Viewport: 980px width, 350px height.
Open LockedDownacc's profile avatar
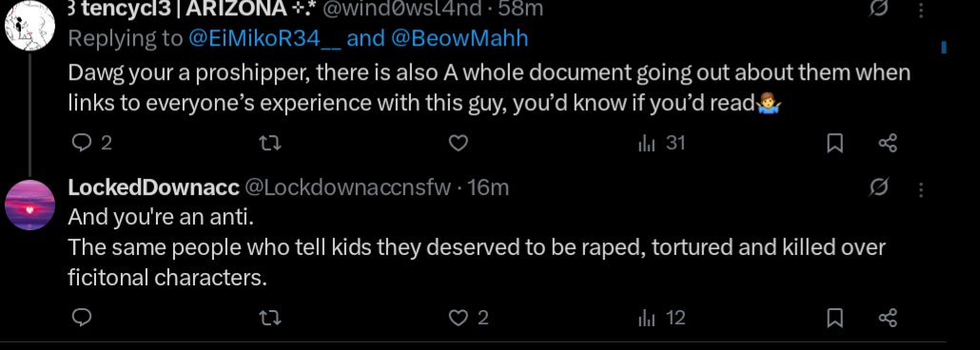tap(29, 205)
